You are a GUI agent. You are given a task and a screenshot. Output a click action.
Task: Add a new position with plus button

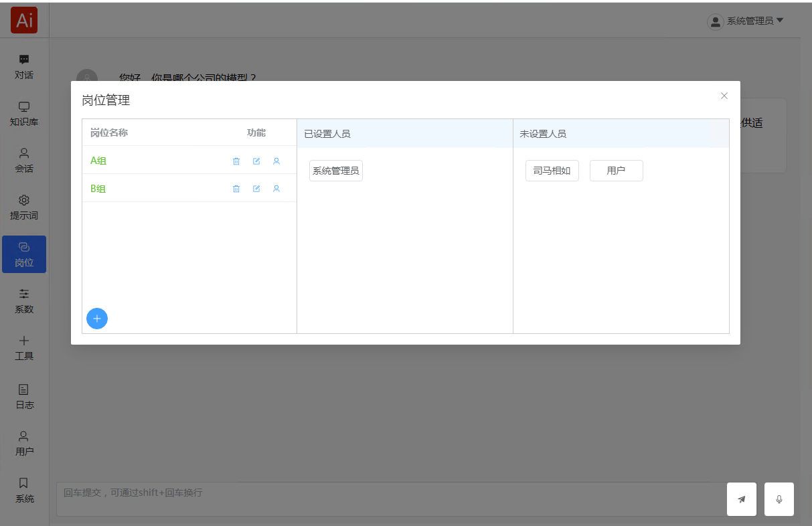(97, 319)
